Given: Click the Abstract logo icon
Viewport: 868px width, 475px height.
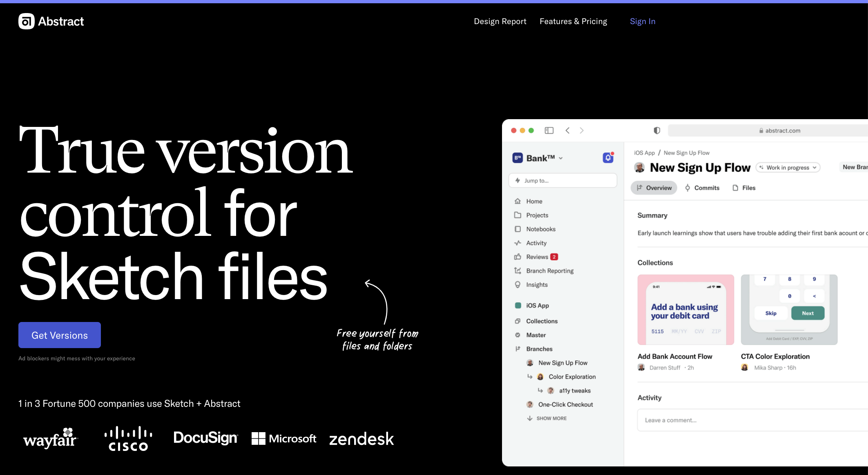Looking at the screenshot, I should [x=27, y=21].
